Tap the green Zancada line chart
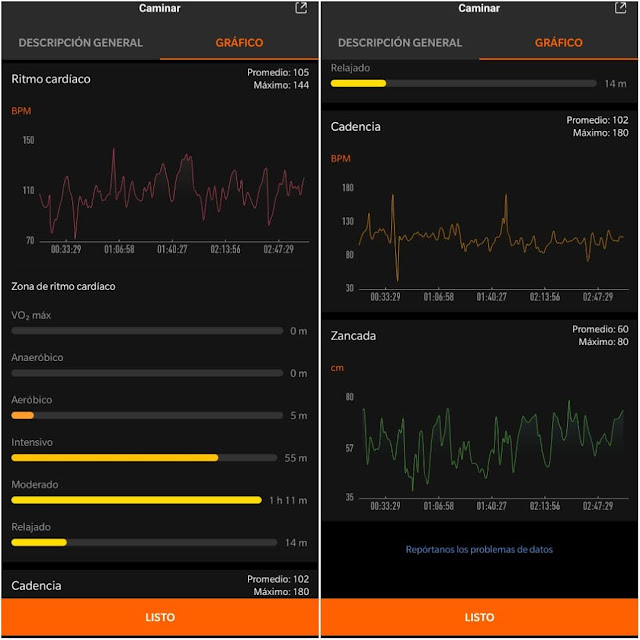Image resolution: width=640 pixels, height=640 pixels. point(493,446)
